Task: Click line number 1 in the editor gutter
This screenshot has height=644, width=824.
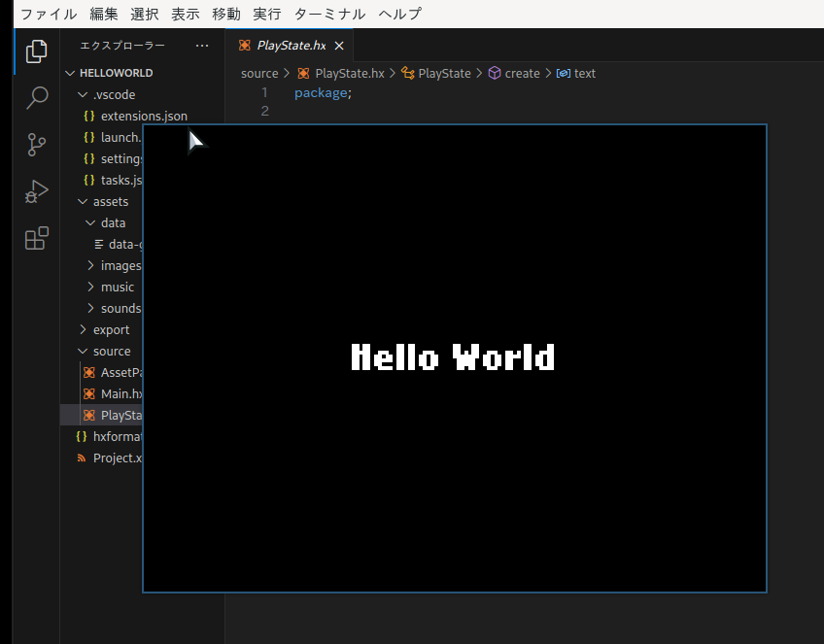Action: (264, 90)
